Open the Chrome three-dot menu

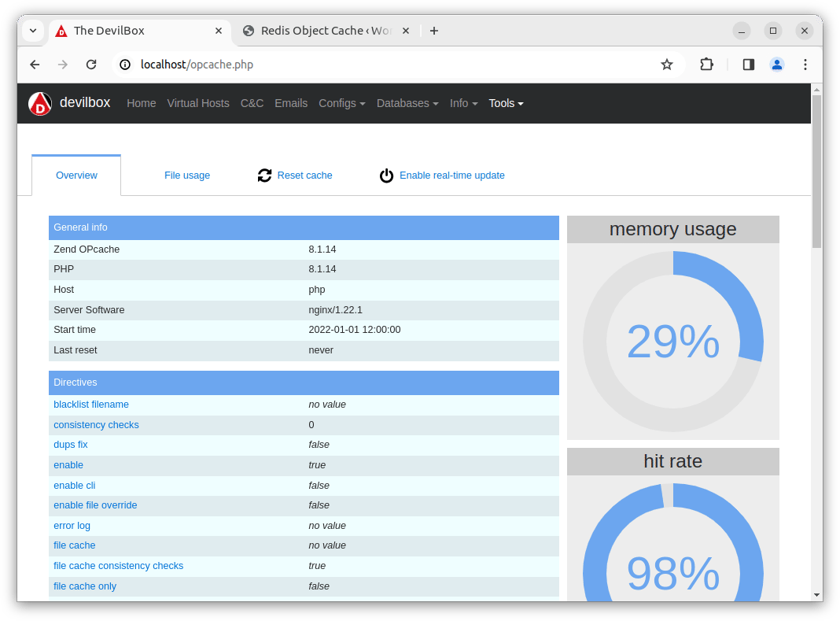click(x=805, y=65)
